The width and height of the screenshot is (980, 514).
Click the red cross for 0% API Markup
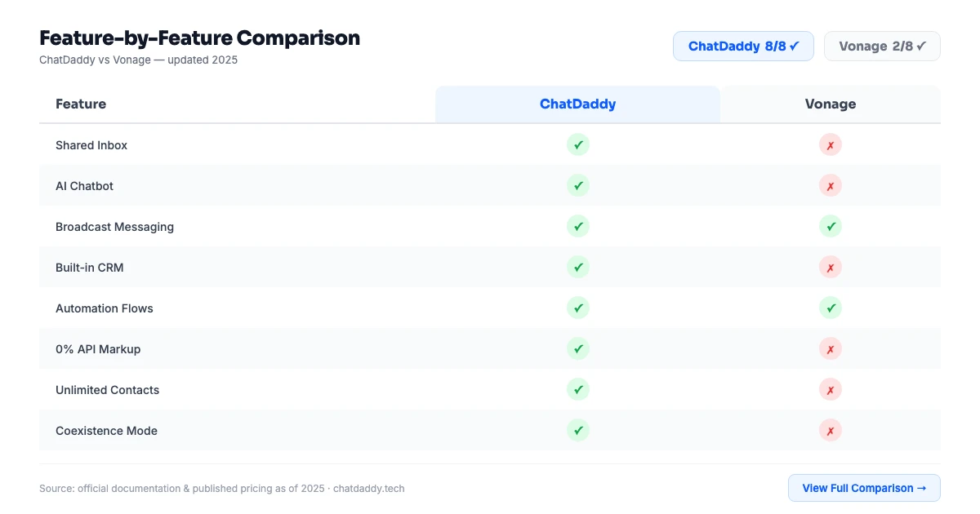831,348
